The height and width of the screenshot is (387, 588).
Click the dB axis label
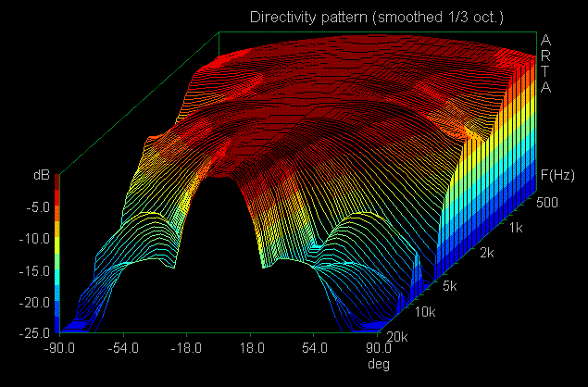point(41,173)
